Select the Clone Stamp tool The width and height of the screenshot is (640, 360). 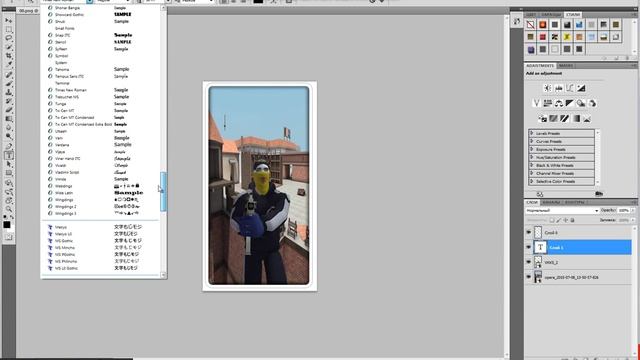coord(9,92)
